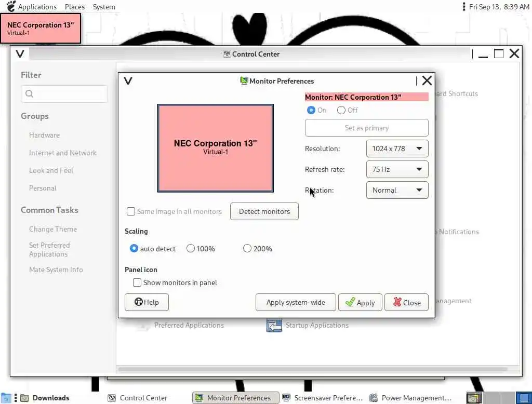The height and width of the screenshot is (404, 532).
Task: Toggle Same image in all monitors checkbox
Action: 130,211
